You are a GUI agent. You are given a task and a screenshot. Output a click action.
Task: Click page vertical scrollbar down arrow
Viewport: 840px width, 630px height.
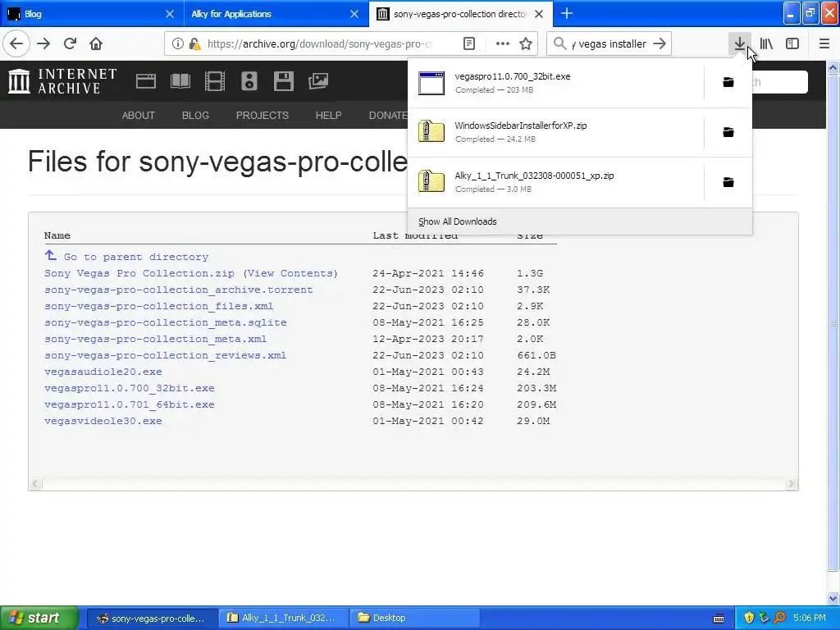click(x=833, y=598)
